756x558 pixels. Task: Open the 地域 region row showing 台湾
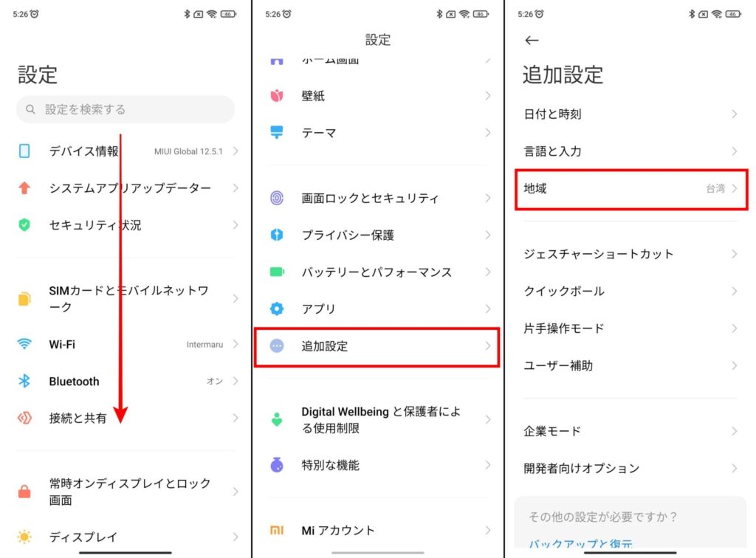(x=631, y=189)
